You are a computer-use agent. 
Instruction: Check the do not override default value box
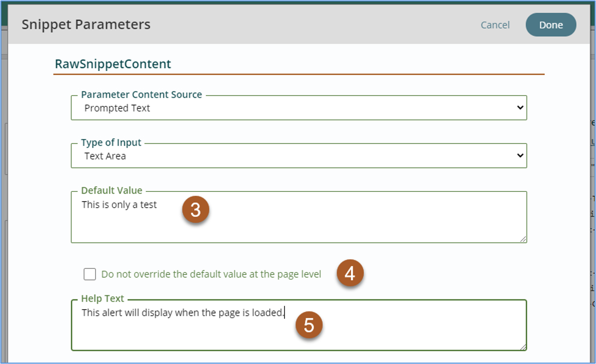(x=90, y=274)
